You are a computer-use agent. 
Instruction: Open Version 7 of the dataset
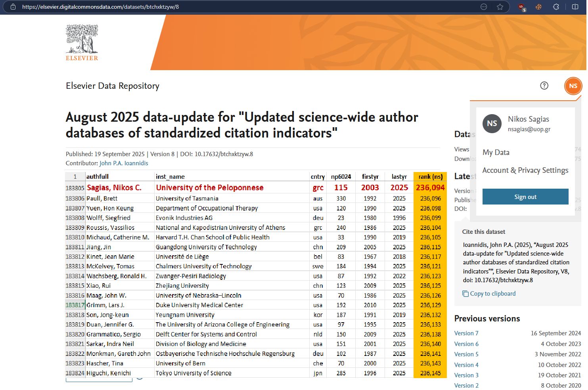[x=466, y=333]
